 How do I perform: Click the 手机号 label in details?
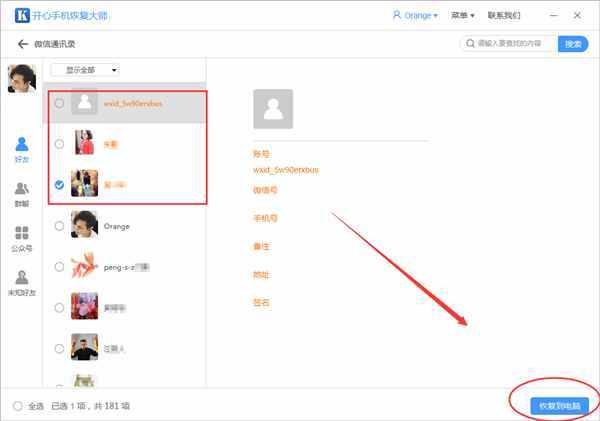265,218
